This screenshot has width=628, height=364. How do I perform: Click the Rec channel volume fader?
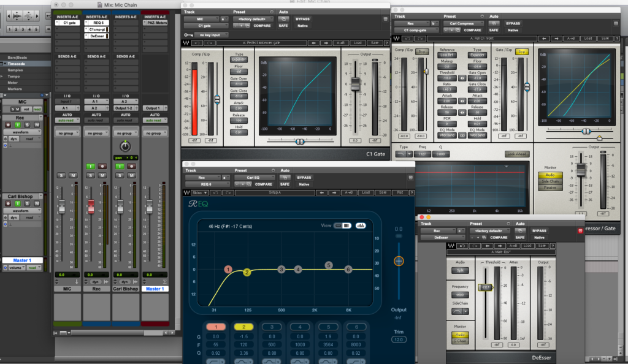[91, 207]
